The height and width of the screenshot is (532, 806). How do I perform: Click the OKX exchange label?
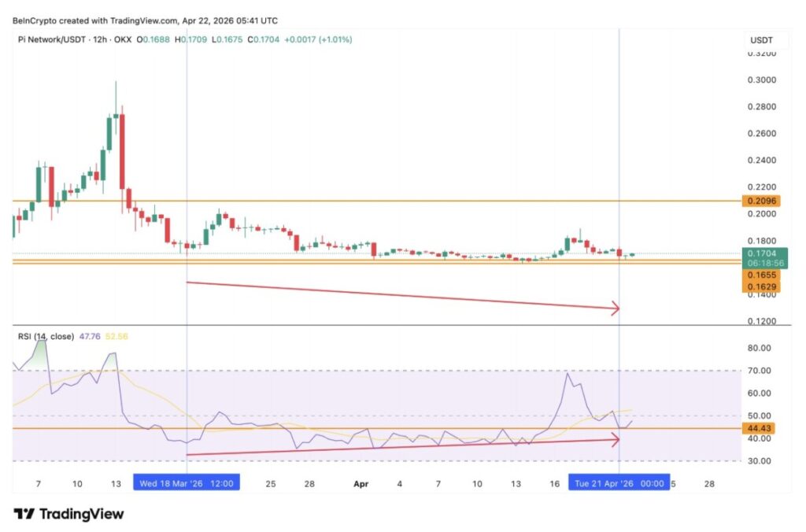[x=122, y=39]
